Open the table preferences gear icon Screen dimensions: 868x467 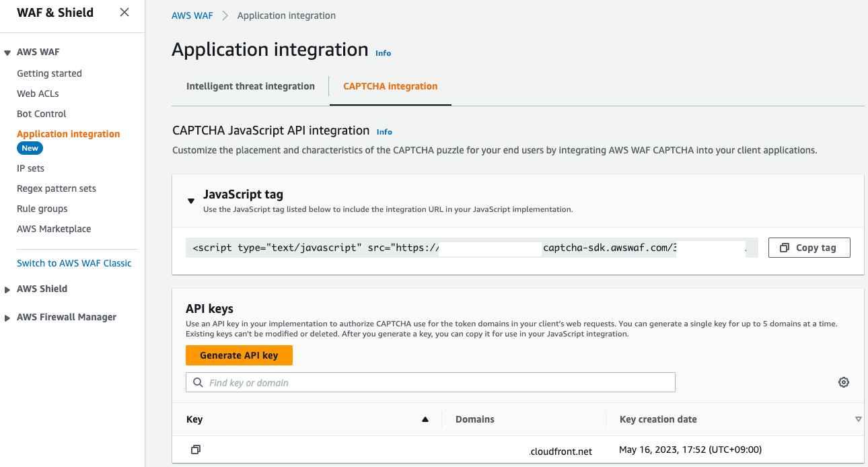pyautogui.click(x=843, y=382)
